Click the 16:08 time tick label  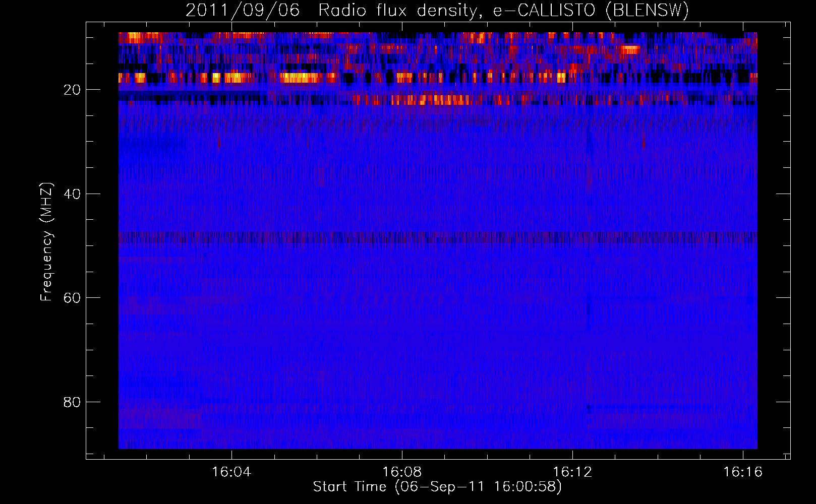tap(402, 472)
